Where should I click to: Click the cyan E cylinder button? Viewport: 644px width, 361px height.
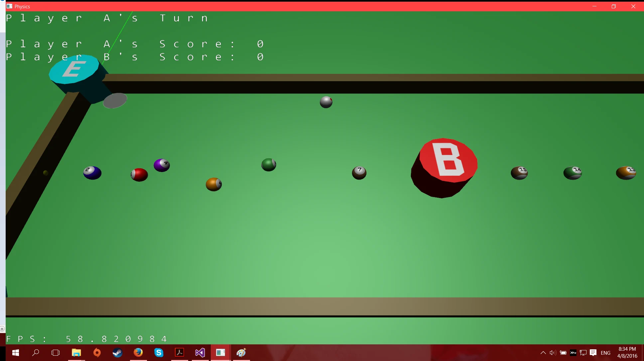coord(74,69)
